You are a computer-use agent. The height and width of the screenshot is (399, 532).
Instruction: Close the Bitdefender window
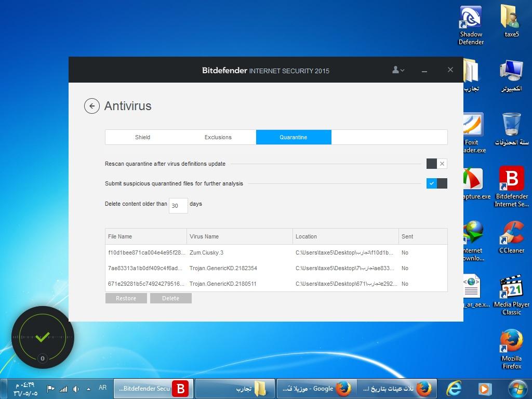tap(450, 70)
